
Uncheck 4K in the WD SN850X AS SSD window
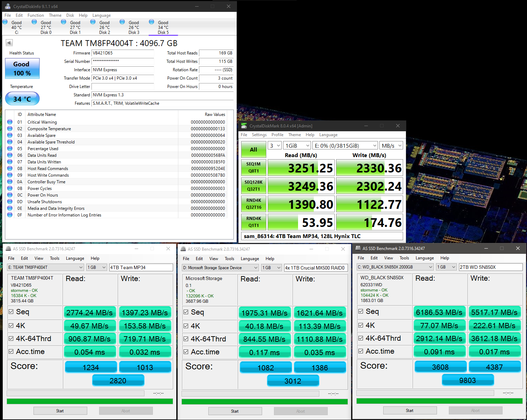[361, 325]
